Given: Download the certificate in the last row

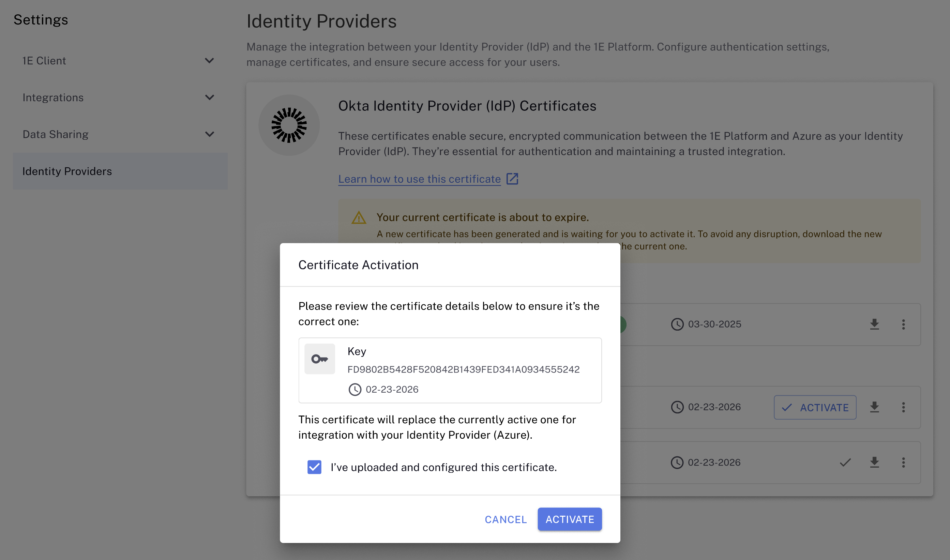Looking at the screenshot, I should click(874, 462).
